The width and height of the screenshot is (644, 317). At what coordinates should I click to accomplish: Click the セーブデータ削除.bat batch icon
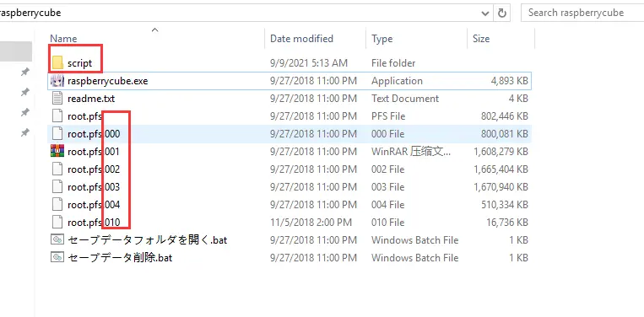(x=57, y=257)
